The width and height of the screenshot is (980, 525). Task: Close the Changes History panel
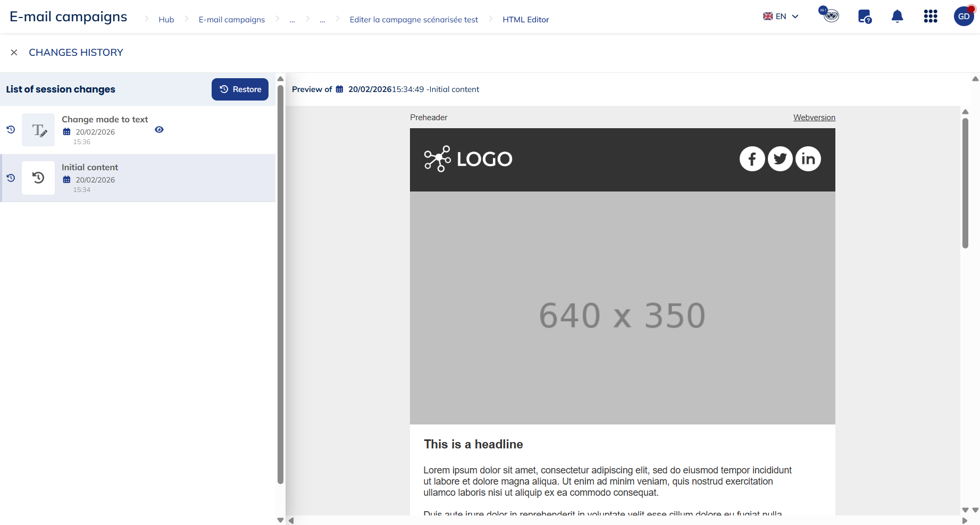(14, 53)
